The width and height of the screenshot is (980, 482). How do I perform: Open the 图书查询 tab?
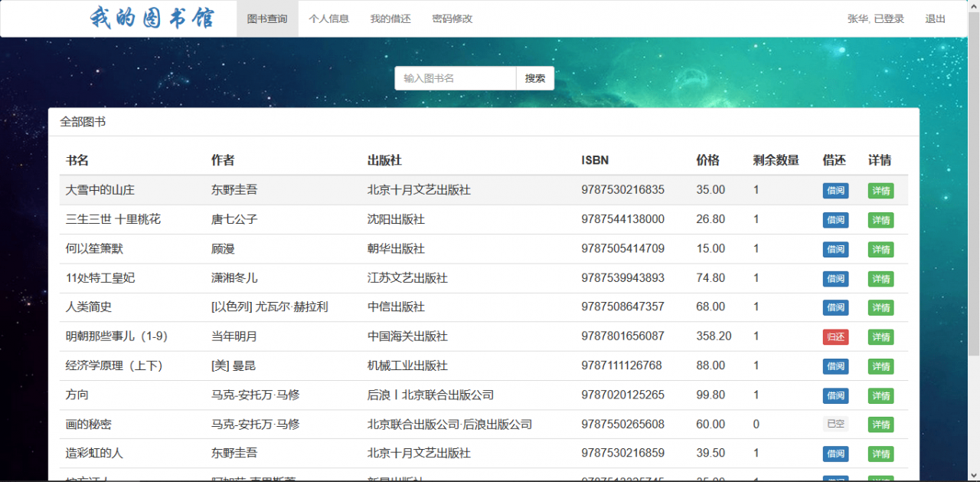tap(267, 18)
